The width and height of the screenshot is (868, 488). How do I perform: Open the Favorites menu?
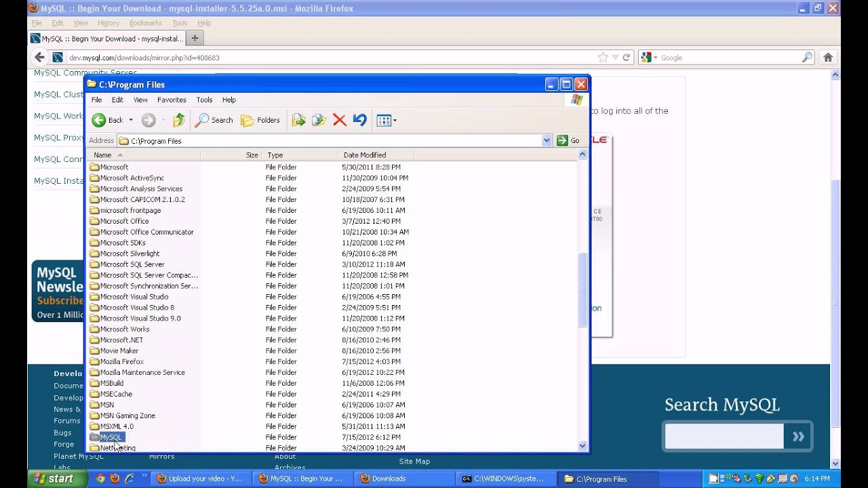tap(172, 100)
